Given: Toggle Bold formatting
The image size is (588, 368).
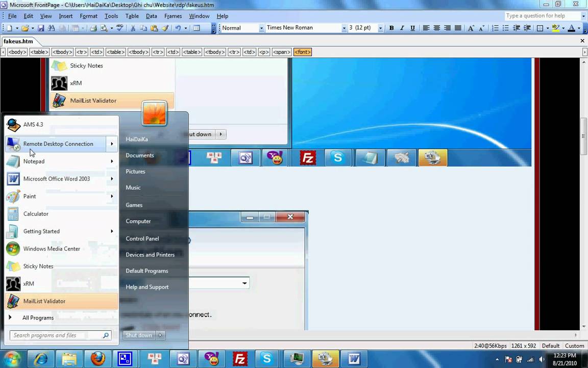Looking at the screenshot, I should [391, 28].
